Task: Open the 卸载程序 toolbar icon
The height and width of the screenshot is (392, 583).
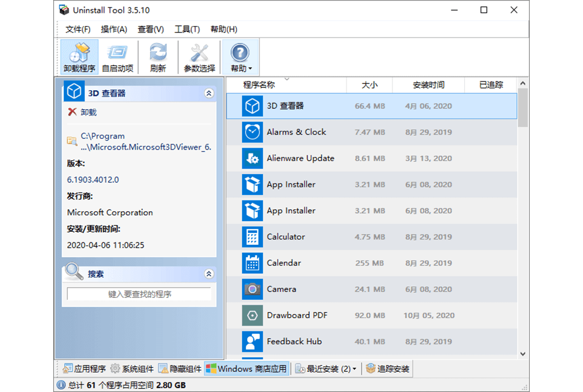Action: pyautogui.click(x=79, y=57)
